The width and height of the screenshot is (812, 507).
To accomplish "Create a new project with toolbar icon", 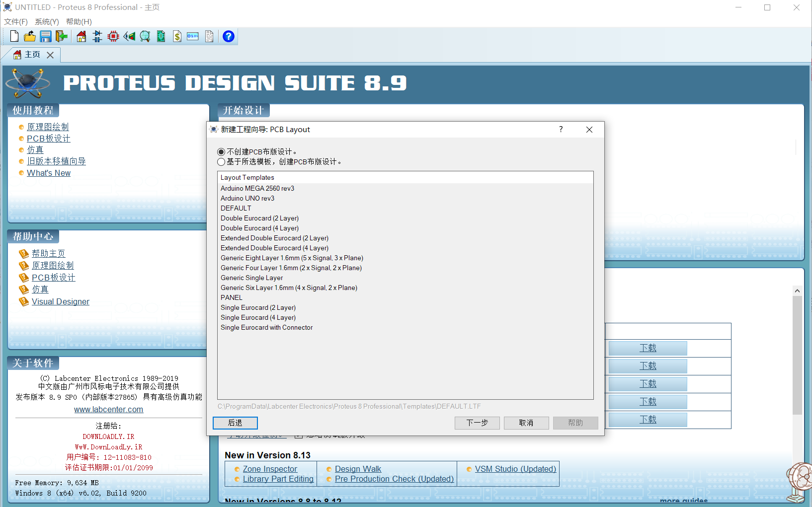I will click(x=14, y=36).
